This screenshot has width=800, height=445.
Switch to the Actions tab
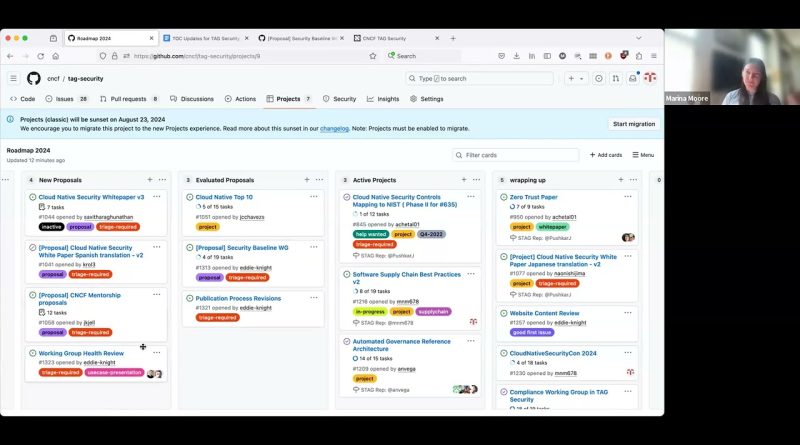tap(240, 99)
